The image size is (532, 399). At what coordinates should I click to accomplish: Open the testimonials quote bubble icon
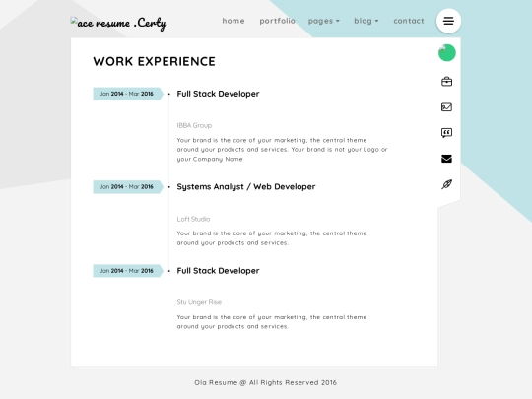[x=446, y=133]
